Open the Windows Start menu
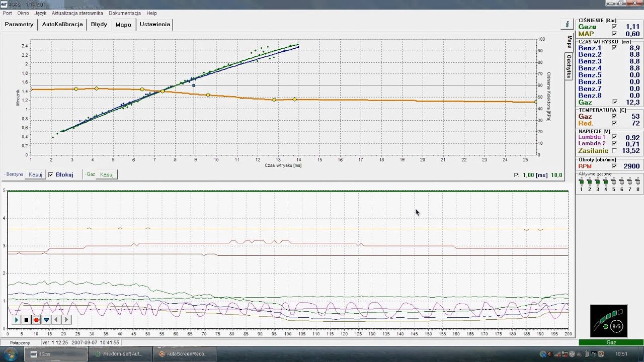Viewport: 644px width, 362px height. (11, 354)
